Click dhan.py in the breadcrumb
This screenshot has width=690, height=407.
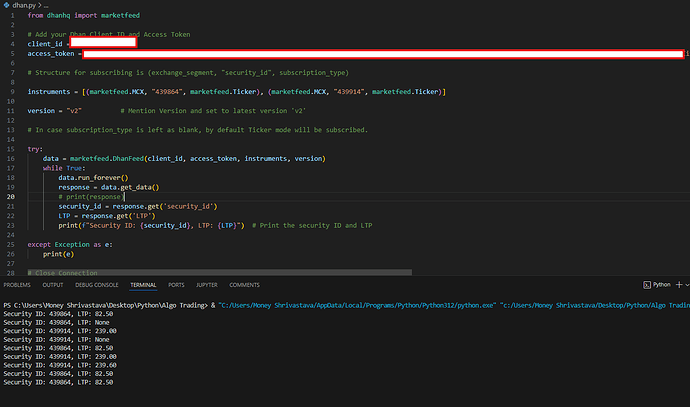(24, 5)
